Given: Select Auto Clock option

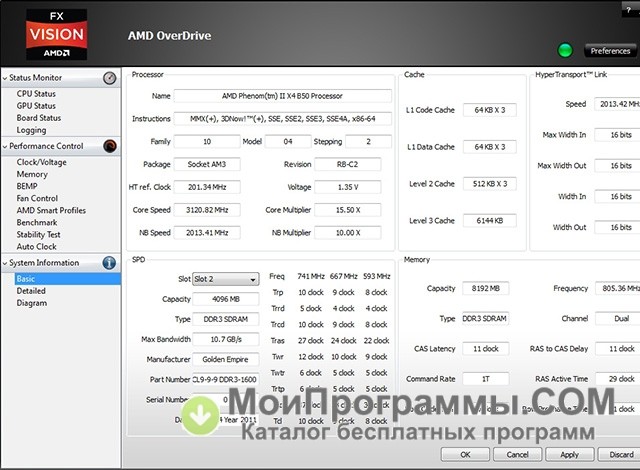Looking at the screenshot, I should 36,246.
